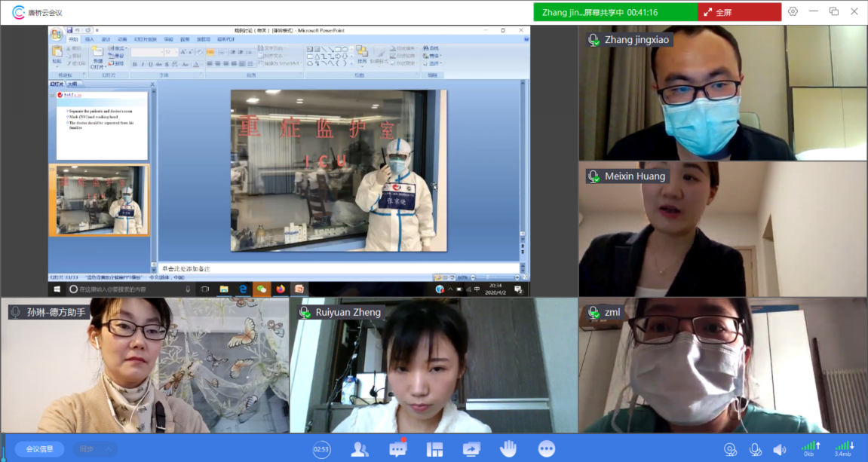The image size is (868, 462).
Task: Toggle the speaker volume icon
Action: [779, 449]
